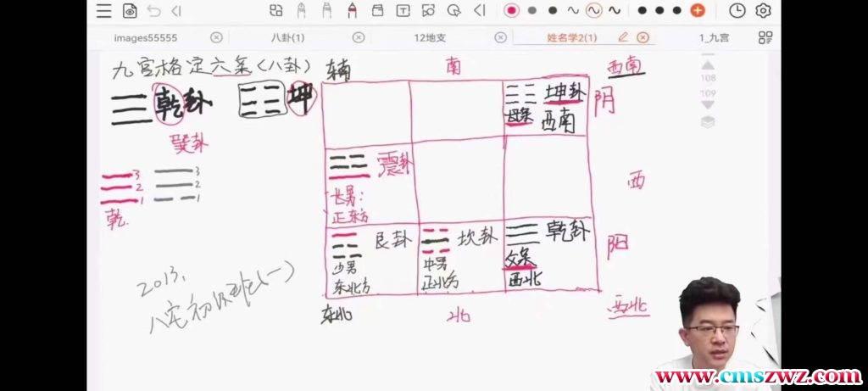Pick the thick wavy stroke style

coord(614,11)
